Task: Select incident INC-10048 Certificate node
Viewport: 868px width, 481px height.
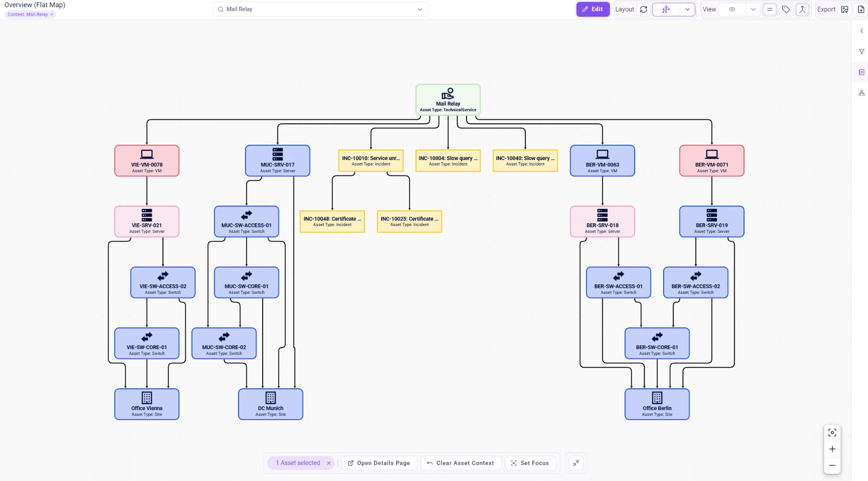Action: (332, 222)
